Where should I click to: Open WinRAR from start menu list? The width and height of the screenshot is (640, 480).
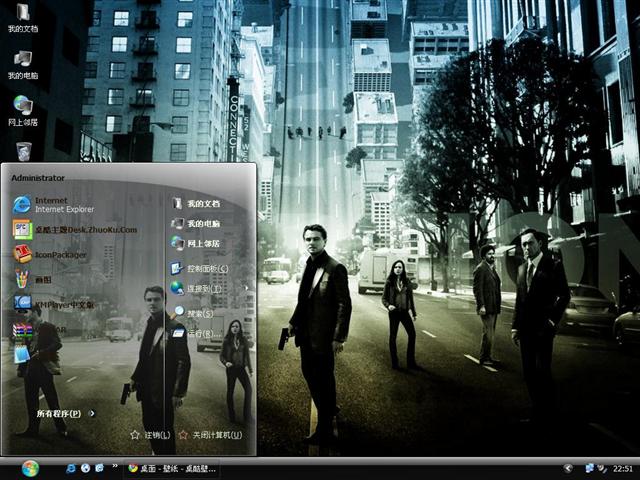pyautogui.click(x=39, y=329)
